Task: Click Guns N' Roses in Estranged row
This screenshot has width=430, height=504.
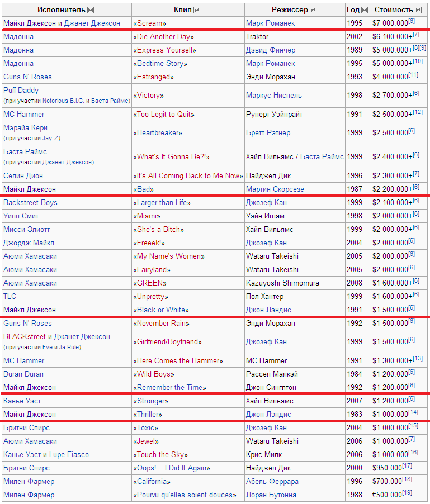Action: coord(27,77)
